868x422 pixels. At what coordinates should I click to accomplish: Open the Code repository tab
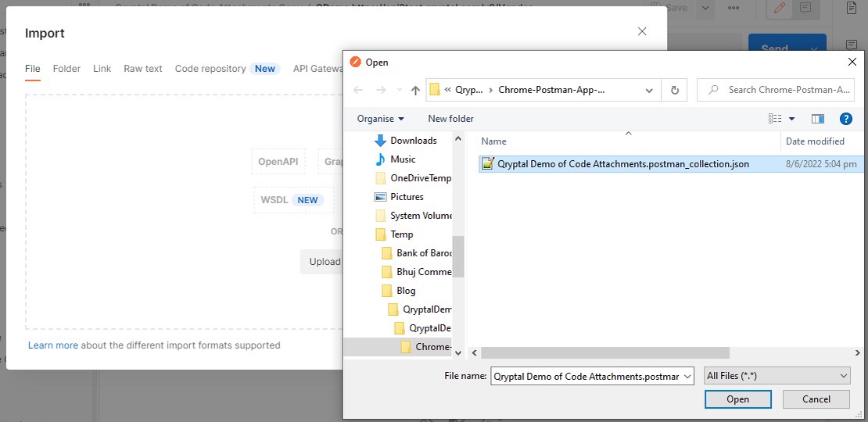[210, 69]
